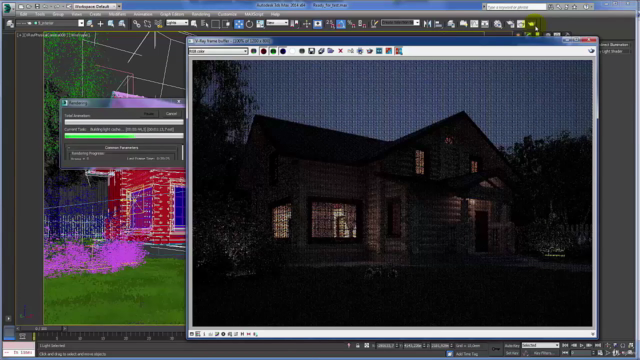The height and width of the screenshot is (360, 640).
Task: Click the Total Animation progress bar
Action: 124,122
